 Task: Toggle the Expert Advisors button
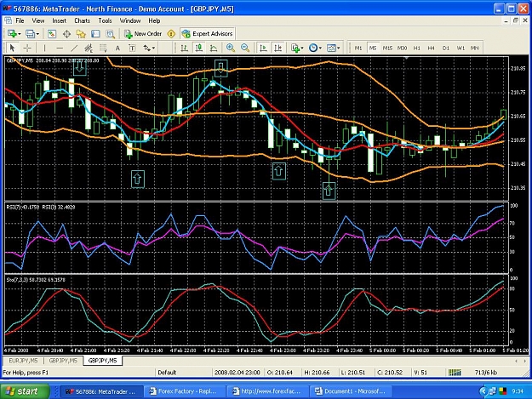click(208, 33)
